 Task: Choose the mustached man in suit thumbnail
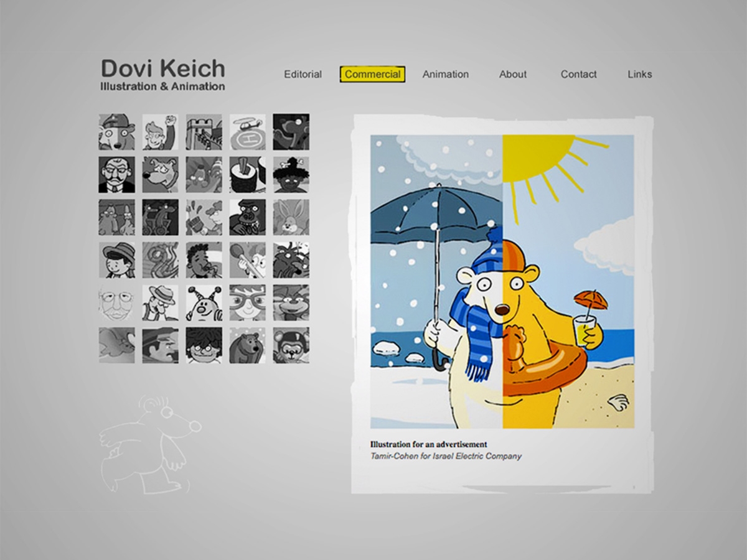point(116,175)
